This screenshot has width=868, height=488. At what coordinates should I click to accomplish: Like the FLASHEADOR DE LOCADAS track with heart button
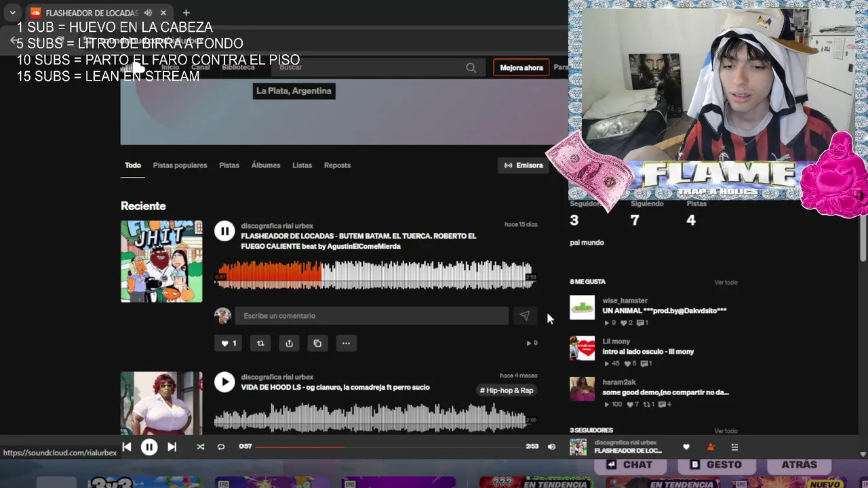pyautogui.click(x=229, y=343)
